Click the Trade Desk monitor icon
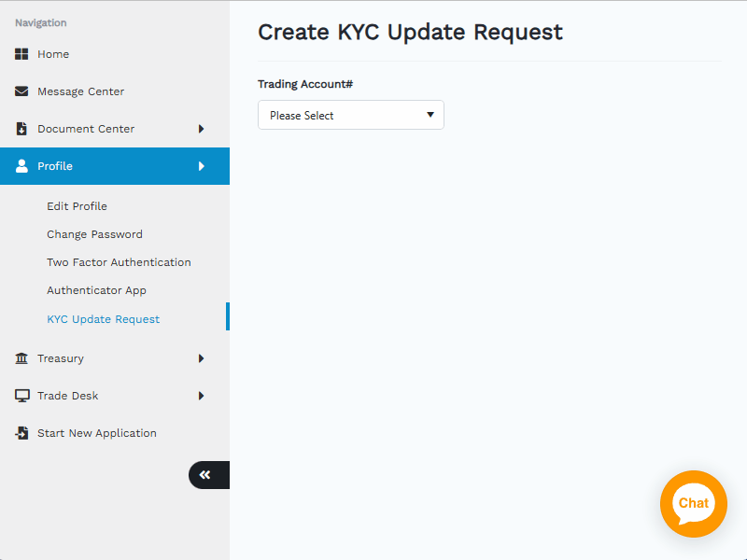The width and height of the screenshot is (747, 560). (x=21, y=396)
